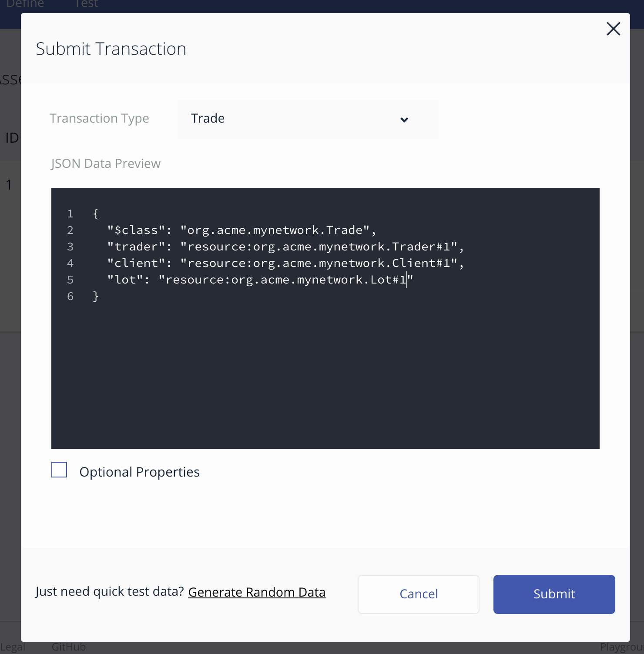Open the Legal footer link
The image size is (644, 654).
click(x=13, y=647)
